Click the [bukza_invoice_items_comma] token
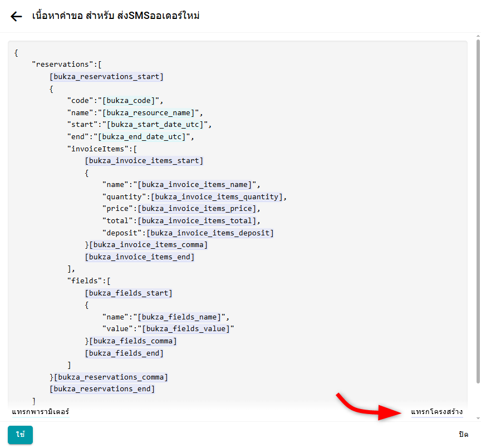This screenshot has height=448, width=481. click(148, 245)
